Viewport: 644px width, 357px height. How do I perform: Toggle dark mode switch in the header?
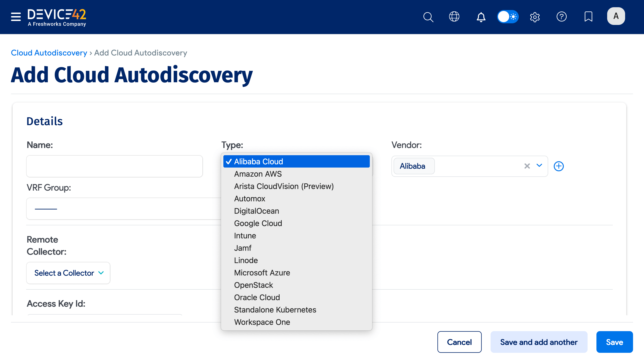[x=508, y=17]
